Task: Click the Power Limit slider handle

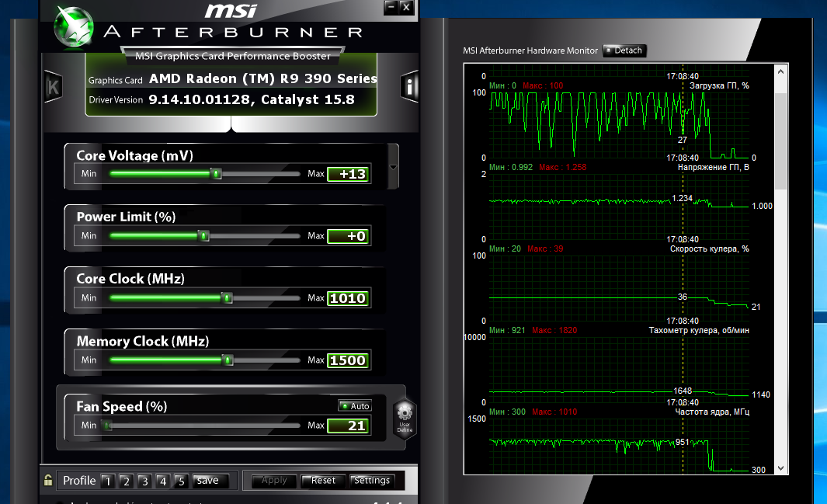Action: click(x=204, y=235)
